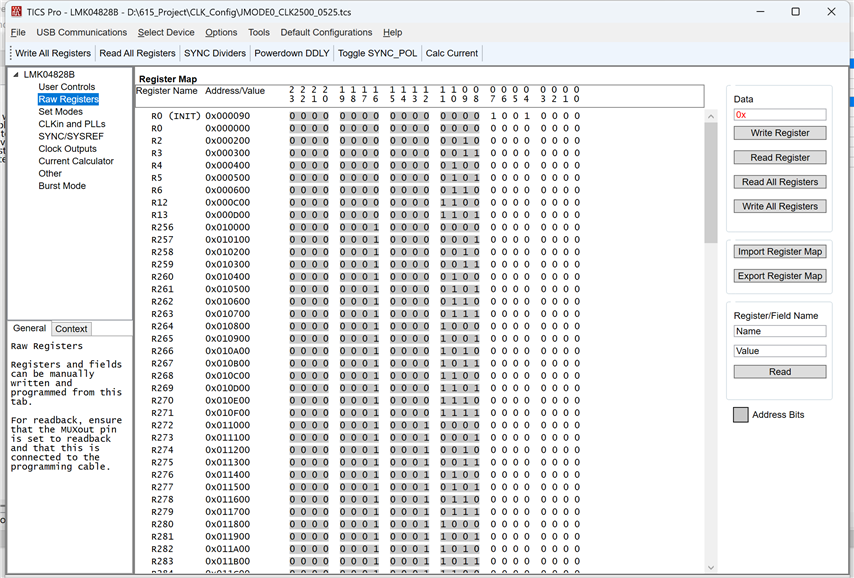Open the Tools menu
The height and width of the screenshot is (578, 854).
click(x=259, y=32)
